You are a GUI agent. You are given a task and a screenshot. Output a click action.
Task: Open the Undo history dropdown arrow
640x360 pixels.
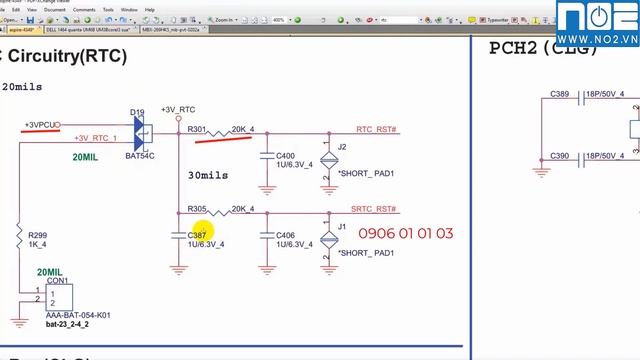click(x=116, y=20)
